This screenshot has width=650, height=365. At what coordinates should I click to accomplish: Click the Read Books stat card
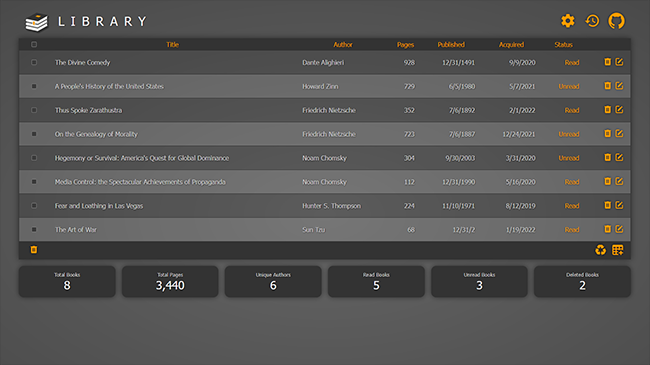tap(376, 282)
